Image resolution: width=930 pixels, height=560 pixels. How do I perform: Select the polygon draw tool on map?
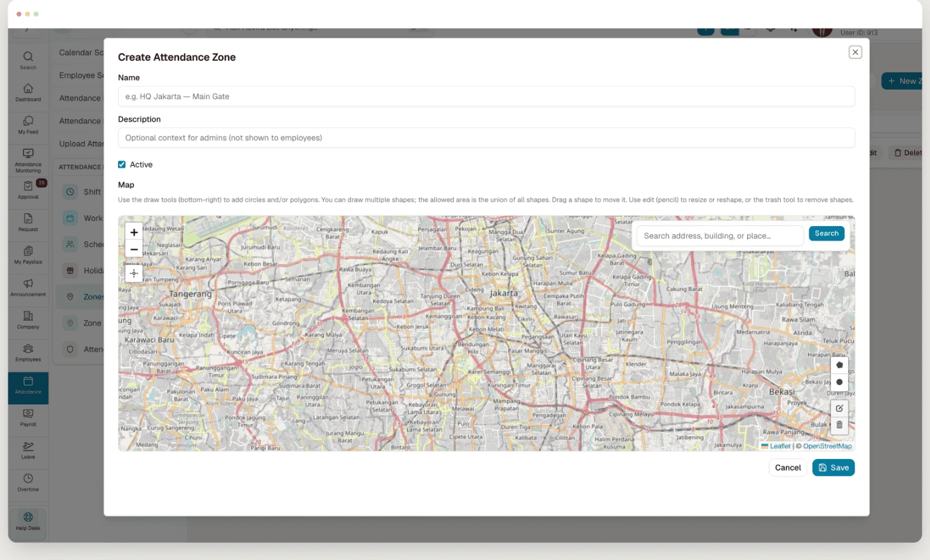tap(839, 365)
